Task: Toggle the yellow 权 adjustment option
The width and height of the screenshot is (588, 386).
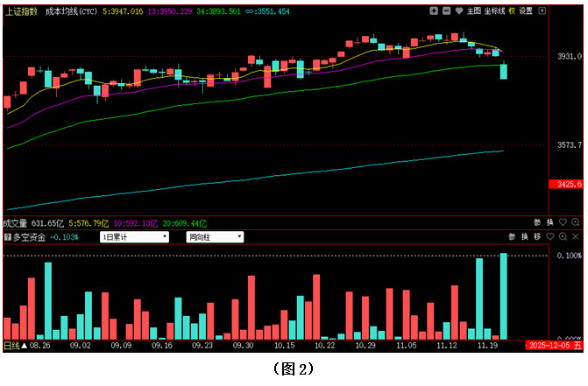Action: [511, 11]
